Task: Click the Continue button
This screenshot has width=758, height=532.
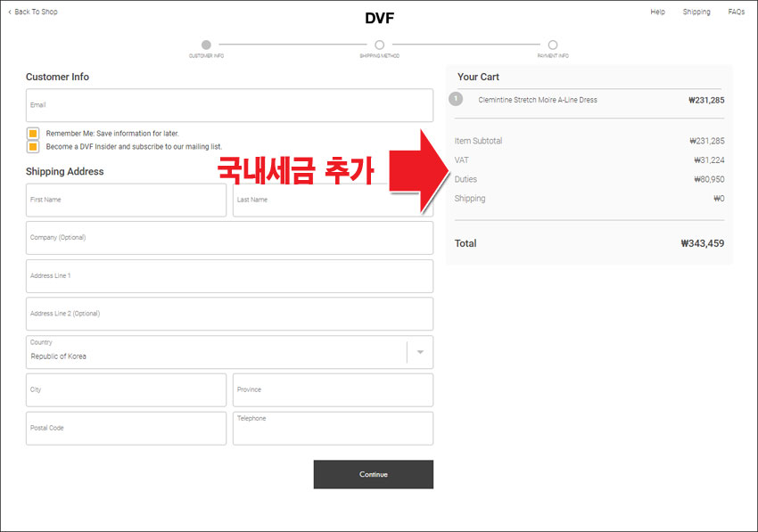Action: coord(374,474)
